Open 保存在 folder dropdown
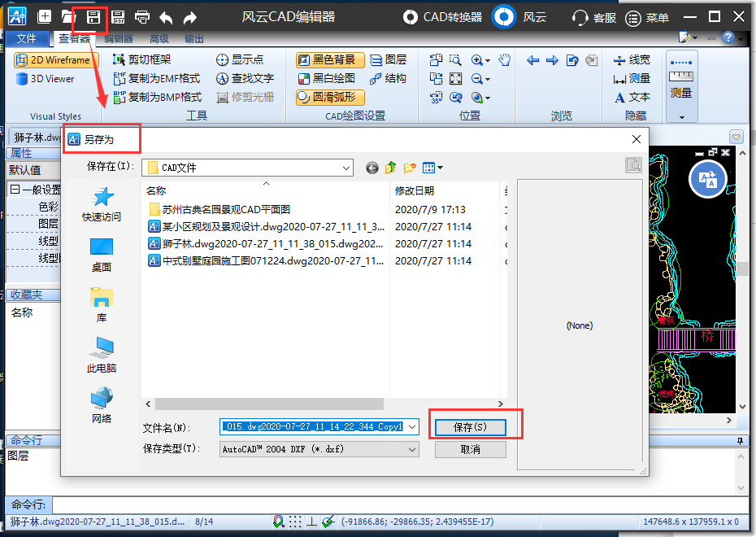 346,168
